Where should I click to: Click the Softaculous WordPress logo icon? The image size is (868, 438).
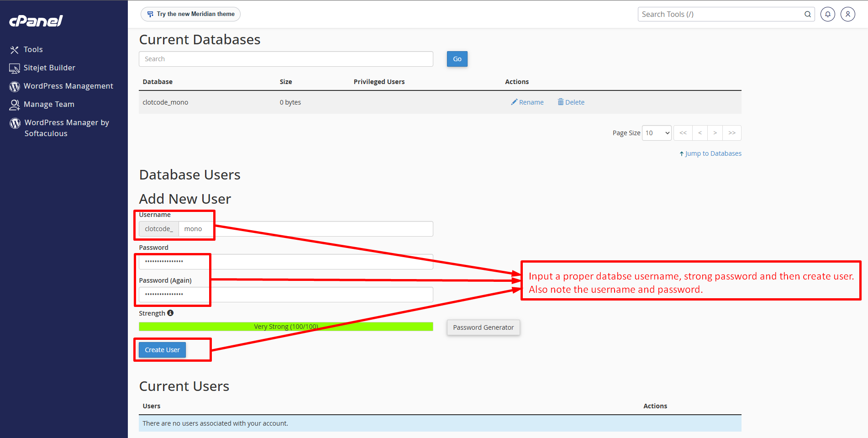click(x=15, y=123)
